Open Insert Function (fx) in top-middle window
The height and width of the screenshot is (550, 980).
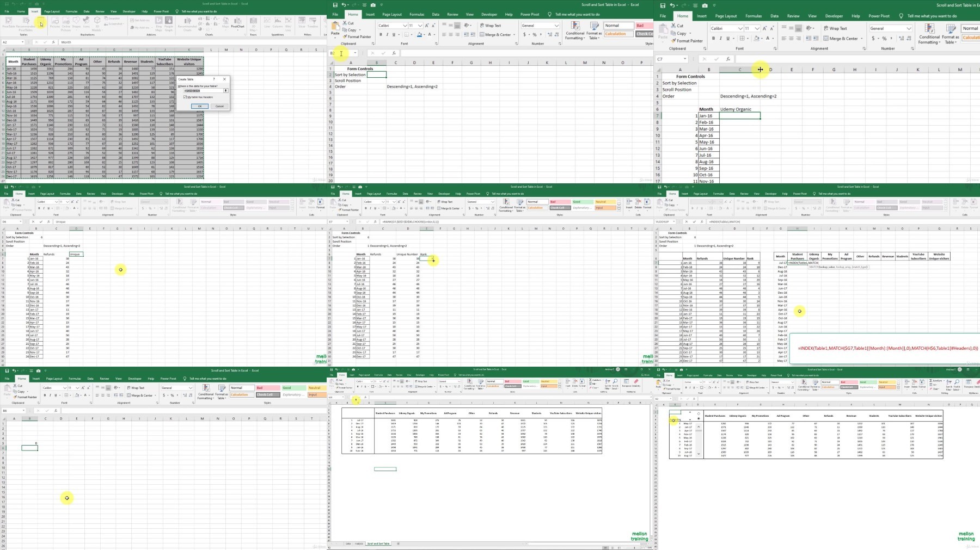(x=394, y=53)
